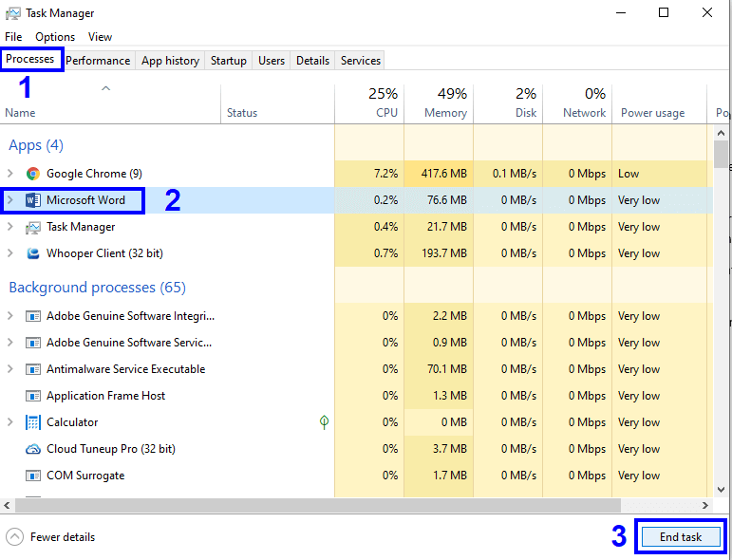The image size is (732, 560).
Task: Open the Options menu
Action: 55,37
